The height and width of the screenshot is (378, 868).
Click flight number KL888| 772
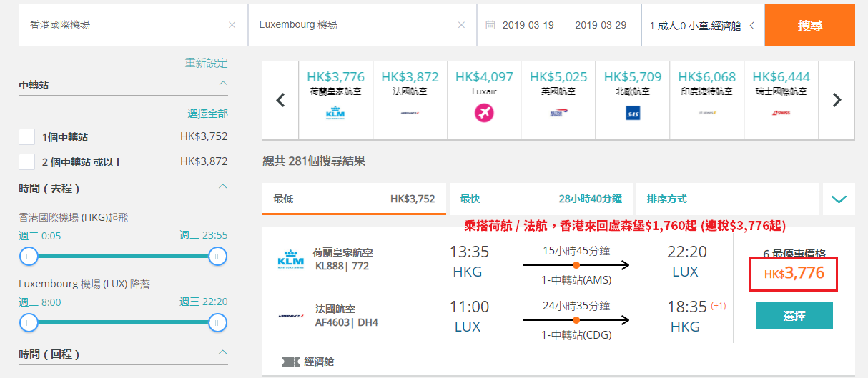342,266
